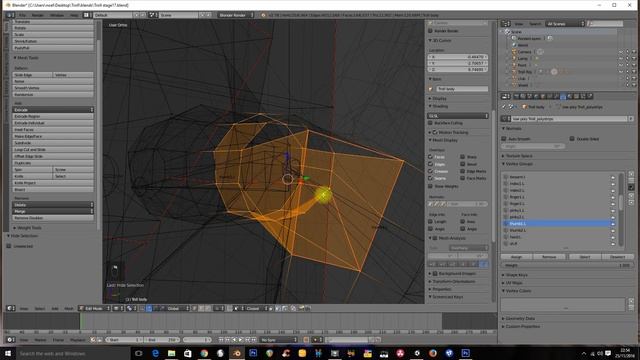Open the Scene properties tab icon
This screenshot has height=360, width=640.
(529, 96)
